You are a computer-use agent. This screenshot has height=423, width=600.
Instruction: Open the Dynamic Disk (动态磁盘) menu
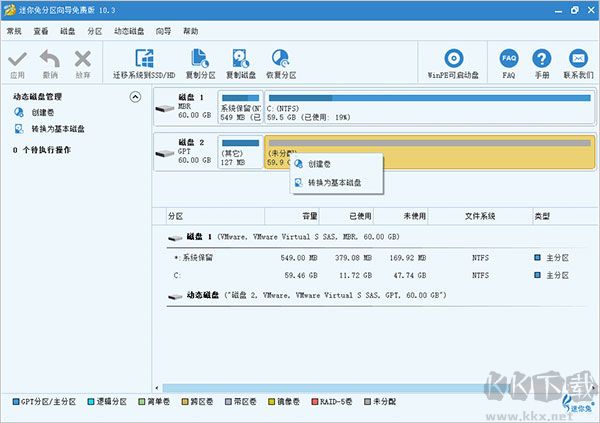129,31
